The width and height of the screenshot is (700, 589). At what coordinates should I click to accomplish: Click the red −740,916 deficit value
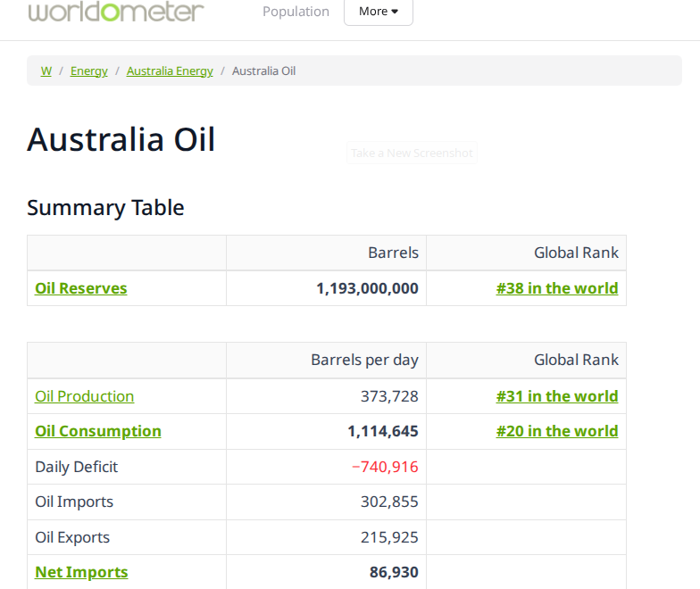385,467
